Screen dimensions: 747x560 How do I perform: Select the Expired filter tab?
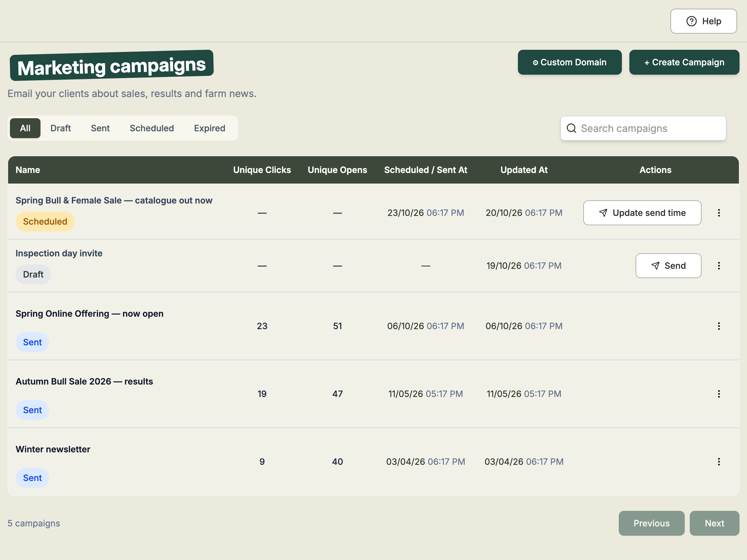pos(209,128)
